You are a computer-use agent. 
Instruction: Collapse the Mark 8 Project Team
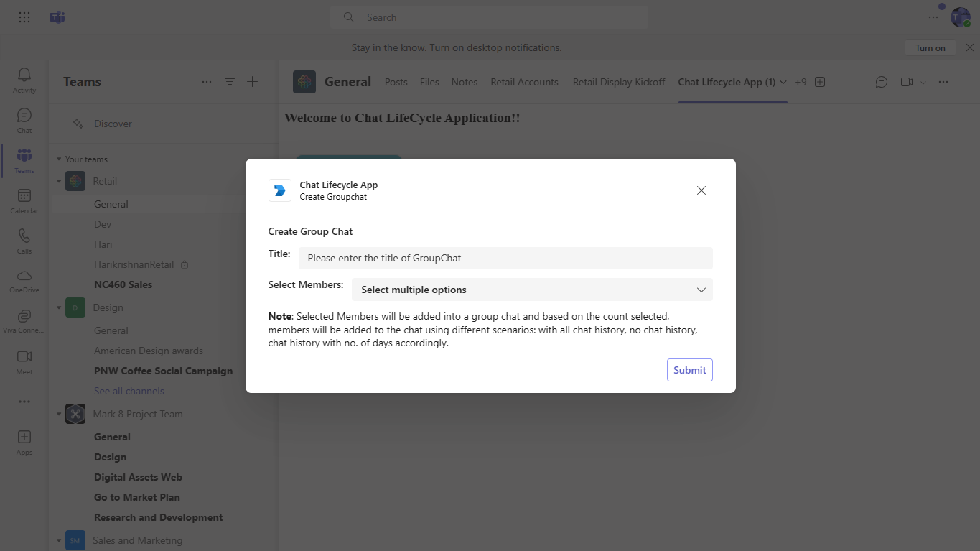coord(59,414)
